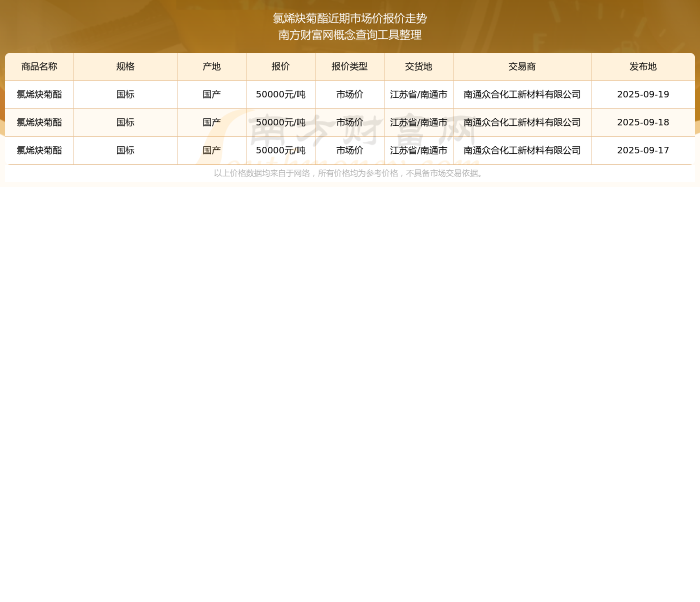Click 国标 in the 2025-09-18 row

125,122
